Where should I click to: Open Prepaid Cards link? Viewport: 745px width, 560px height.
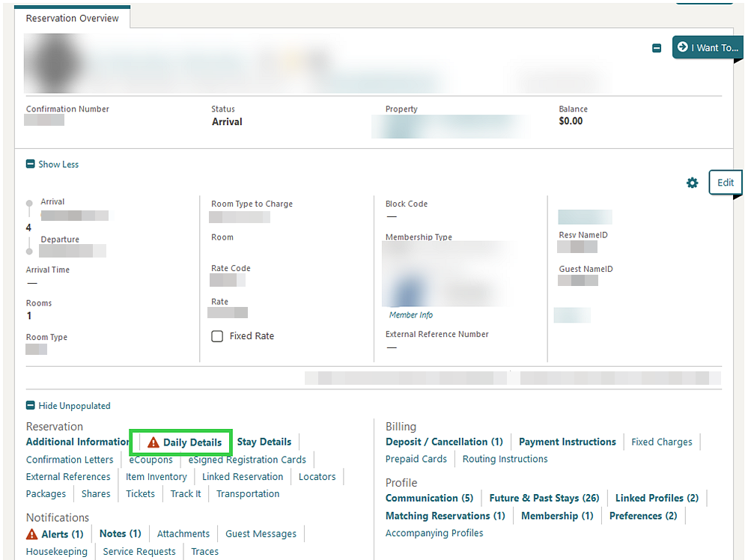click(x=416, y=459)
